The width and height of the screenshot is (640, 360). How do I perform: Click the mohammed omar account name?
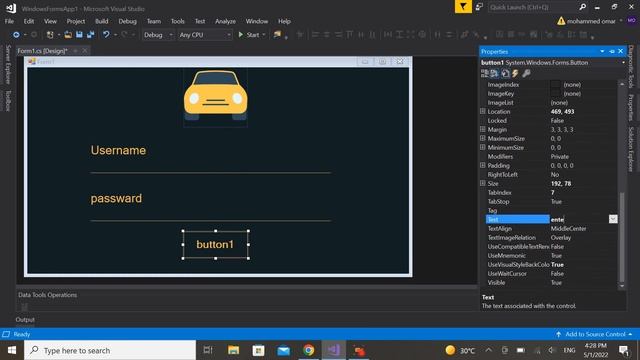(x=591, y=21)
